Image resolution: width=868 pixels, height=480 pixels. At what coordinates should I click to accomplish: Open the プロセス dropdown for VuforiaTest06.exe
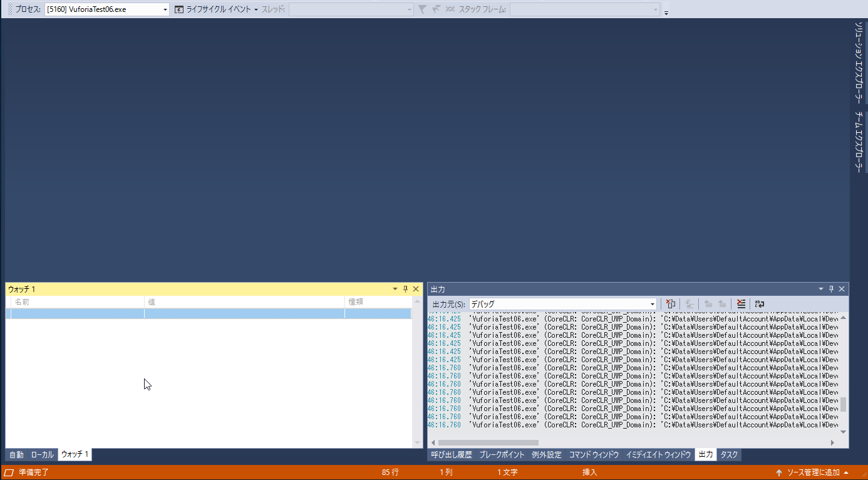tap(165, 9)
